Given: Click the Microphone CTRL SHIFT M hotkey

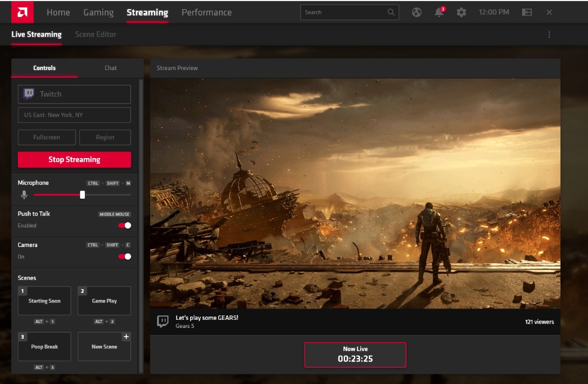Looking at the screenshot, I should 109,183.
